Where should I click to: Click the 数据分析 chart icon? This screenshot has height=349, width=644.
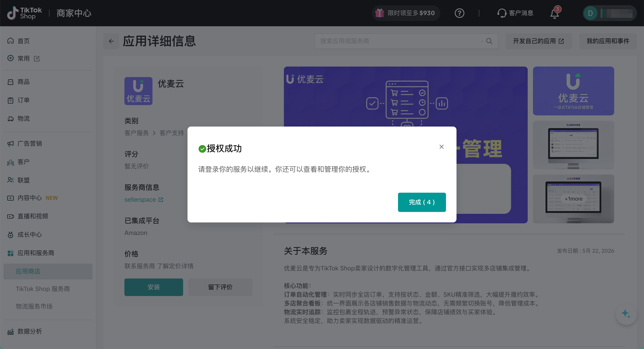click(x=10, y=331)
